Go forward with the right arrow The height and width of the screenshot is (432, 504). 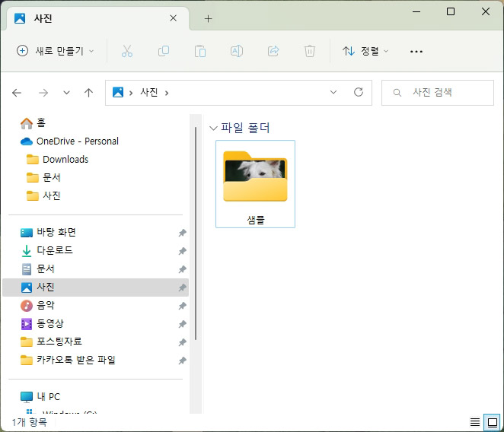click(x=43, y=93)
